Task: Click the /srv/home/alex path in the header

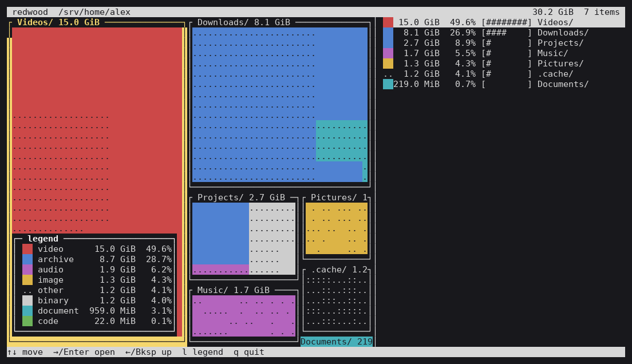Action: [x=94, y=12]
